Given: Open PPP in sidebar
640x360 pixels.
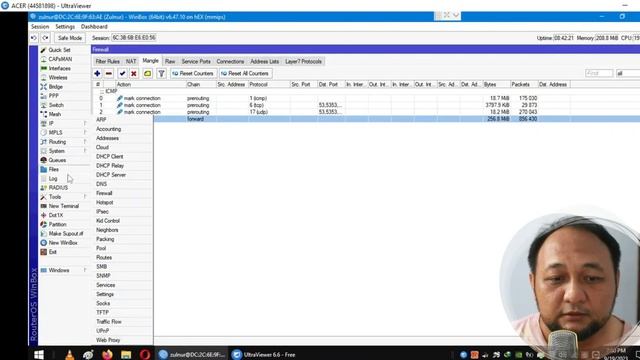Looking at the screenshot, I should [53, 96].
